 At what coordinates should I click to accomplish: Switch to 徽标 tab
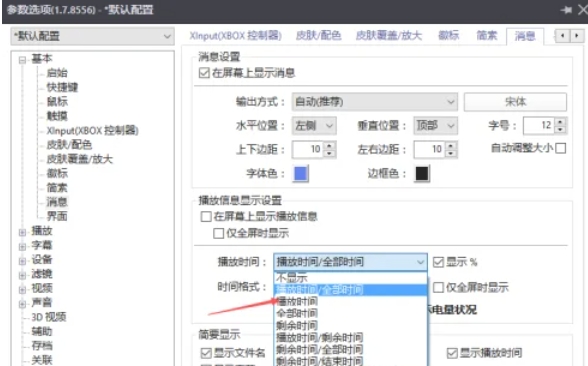click(x=448, y=36)
